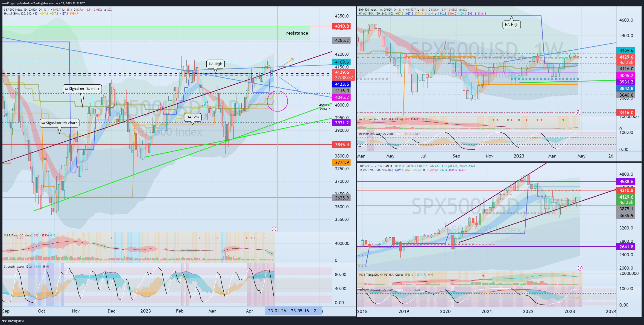
Task: Select the HA-High callout on the weekly chart
Action: pyautogui.click(x=512, y=24)
